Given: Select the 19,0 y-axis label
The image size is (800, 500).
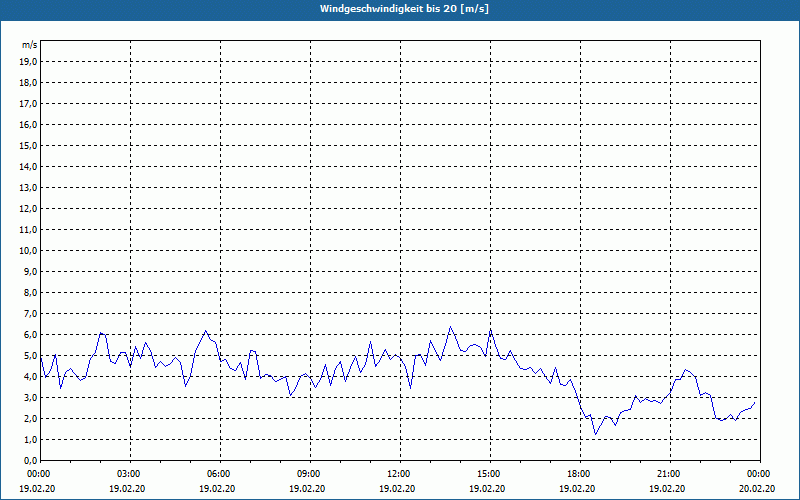Looking at the screenshot, I should tap(28, 62).
